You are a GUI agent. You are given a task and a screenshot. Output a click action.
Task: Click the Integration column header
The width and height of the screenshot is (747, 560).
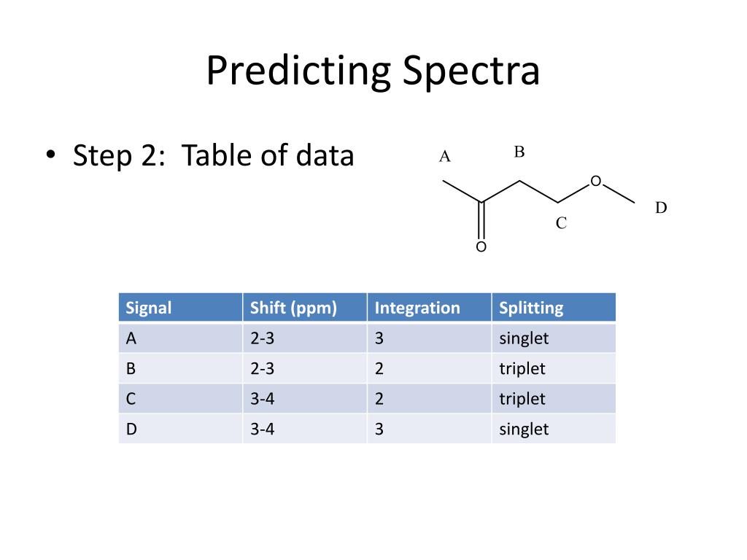pyautogui.click(x=429, y=307)
